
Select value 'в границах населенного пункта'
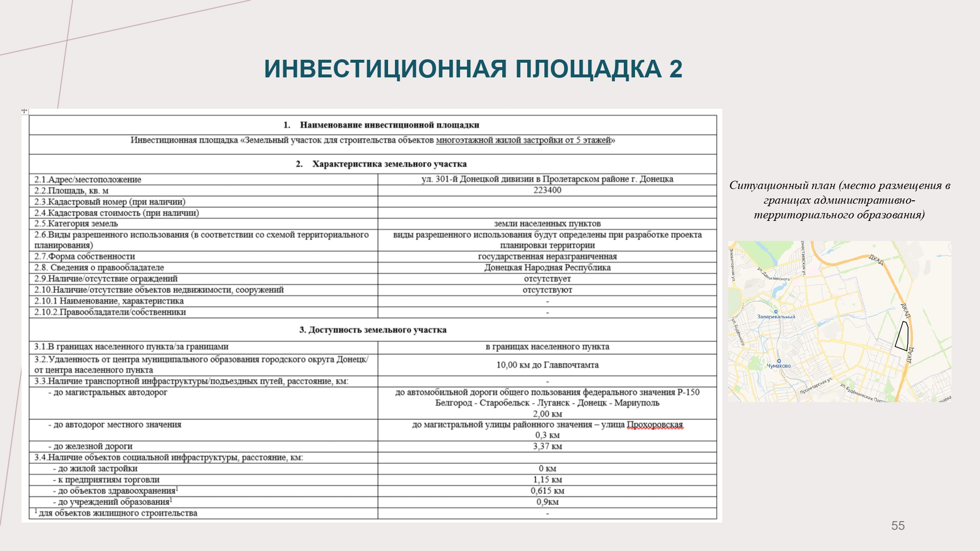pos(547,347)
